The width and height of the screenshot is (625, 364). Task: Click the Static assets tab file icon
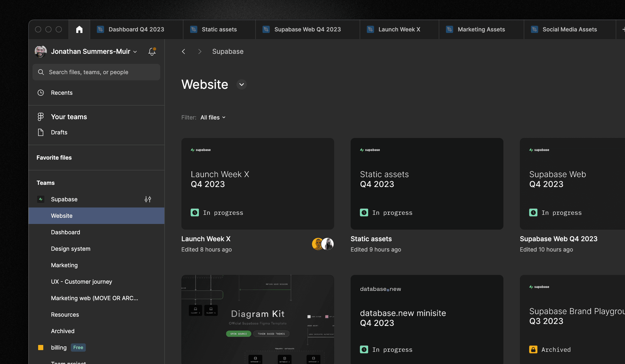point(194,29)
